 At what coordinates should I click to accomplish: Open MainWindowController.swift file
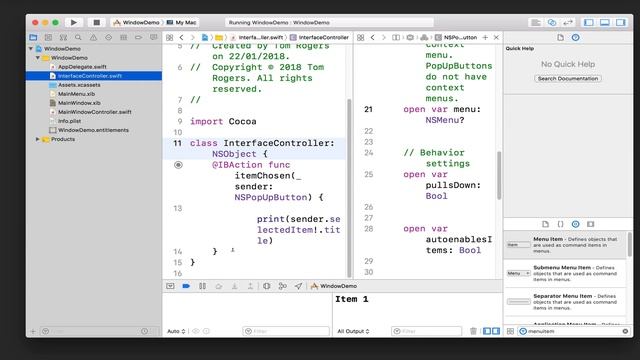click(x=95, y=112)
